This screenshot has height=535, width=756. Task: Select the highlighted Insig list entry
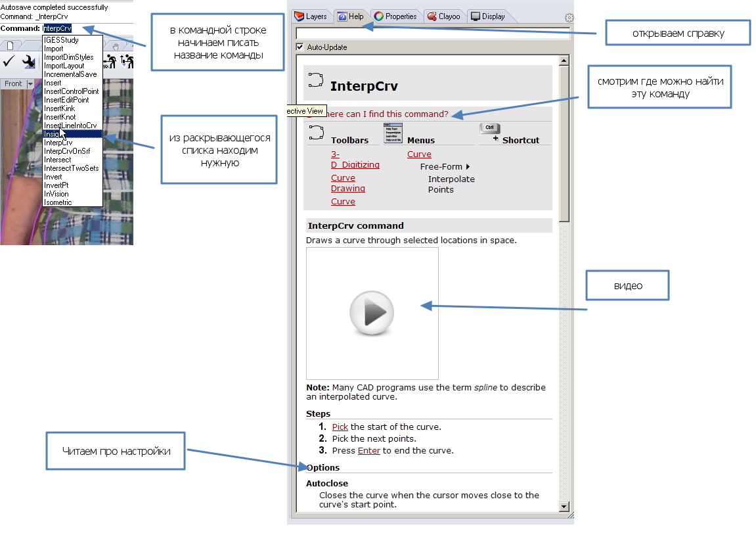click(72, 134)
